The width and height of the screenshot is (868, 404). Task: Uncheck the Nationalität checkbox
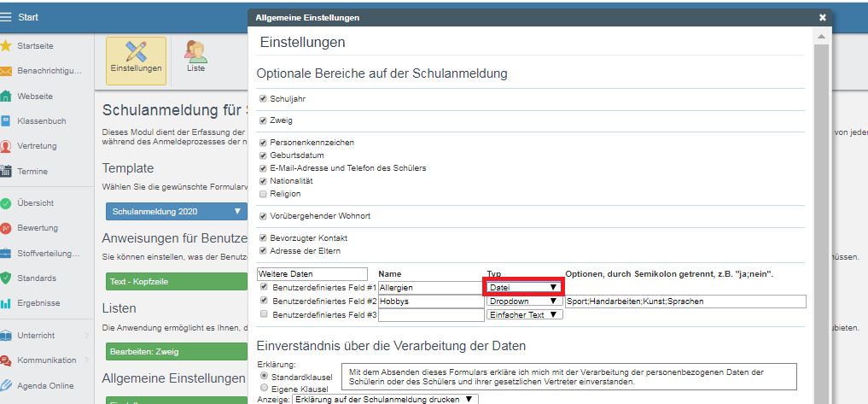tap(263, 181)
